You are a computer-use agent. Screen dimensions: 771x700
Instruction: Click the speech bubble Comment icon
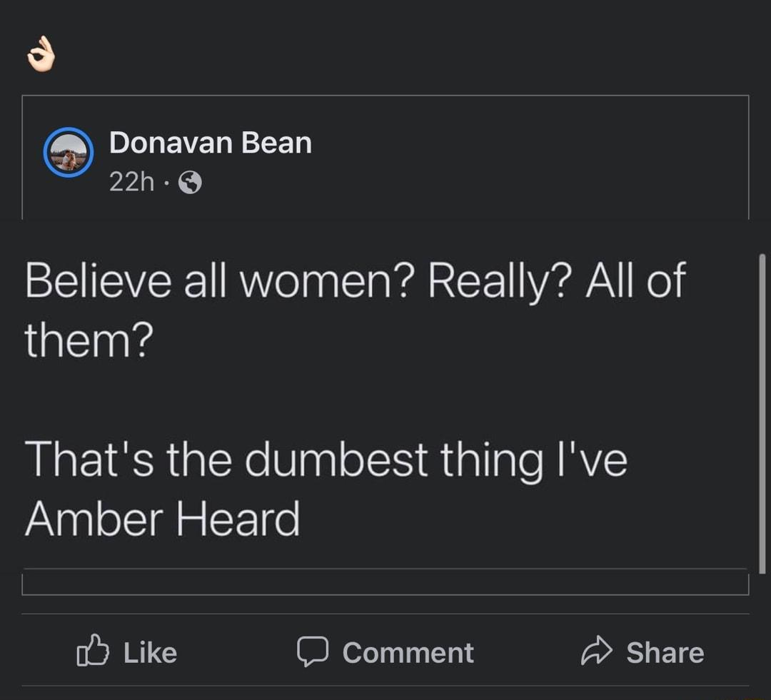coord(314,651)
